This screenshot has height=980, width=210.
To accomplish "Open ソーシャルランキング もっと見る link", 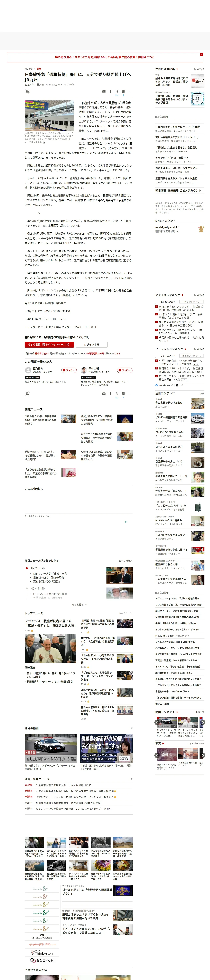I will pyautogui.click(x=199, y=349).
